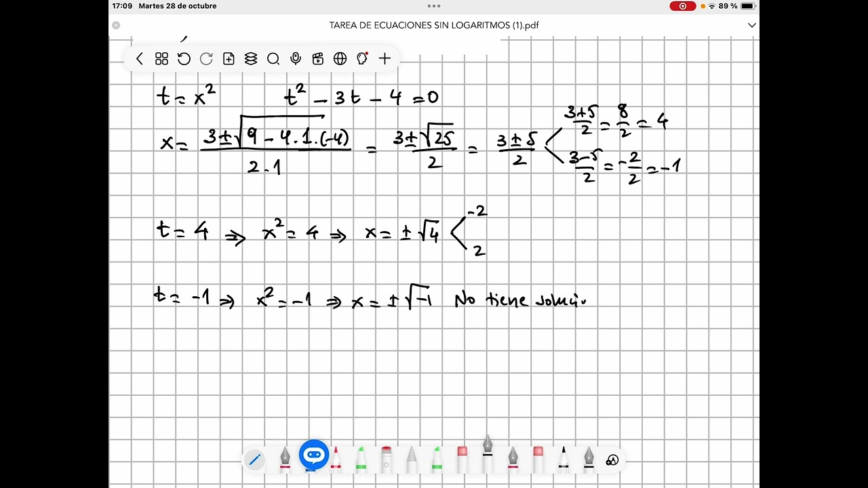The width and height of the screenshot is (868, 488).
Task: Tap the plus icon to add content
Action: 384,59
